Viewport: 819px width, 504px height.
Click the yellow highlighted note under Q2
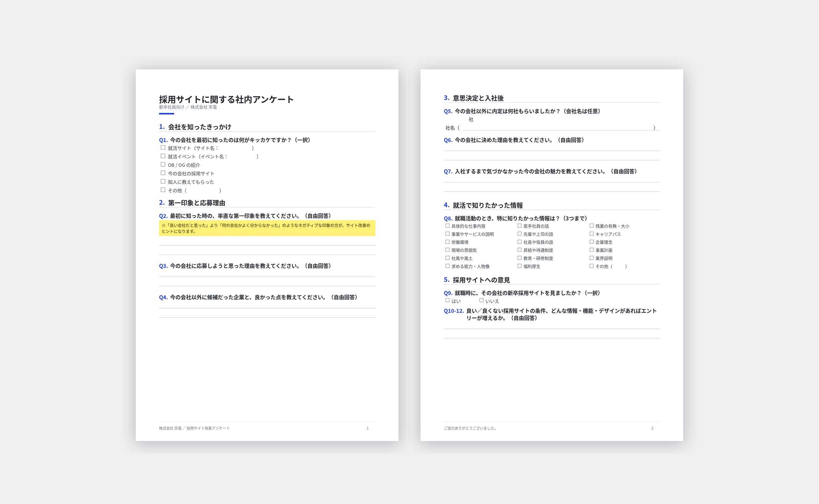267,228
